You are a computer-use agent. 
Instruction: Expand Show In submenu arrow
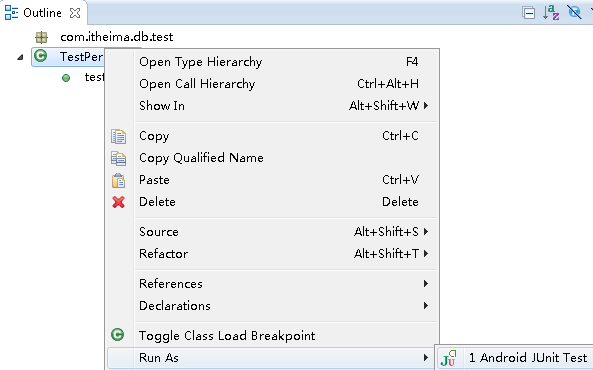pyautogui.click(x=426, y=106)
